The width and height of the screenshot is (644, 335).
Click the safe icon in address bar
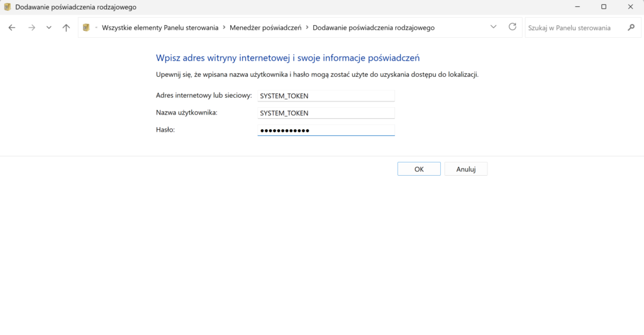tap(86, 28)
